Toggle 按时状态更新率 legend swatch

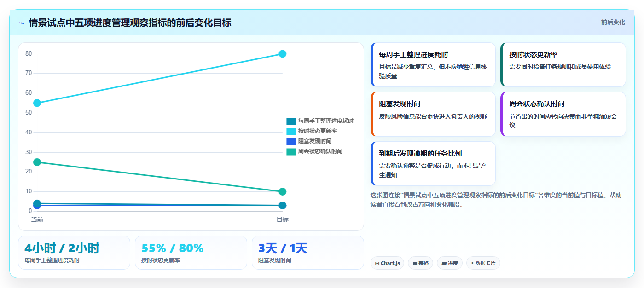[x=291, y=131]
